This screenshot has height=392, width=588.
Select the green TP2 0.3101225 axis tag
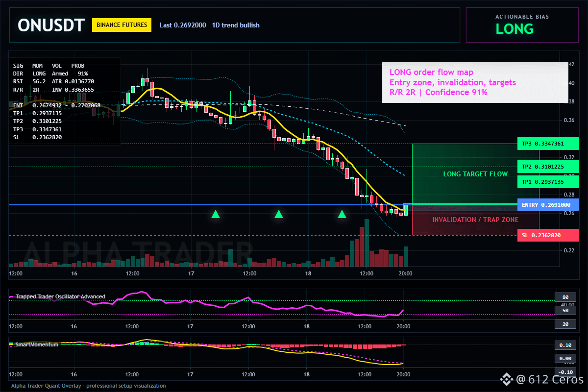point(548,167)
